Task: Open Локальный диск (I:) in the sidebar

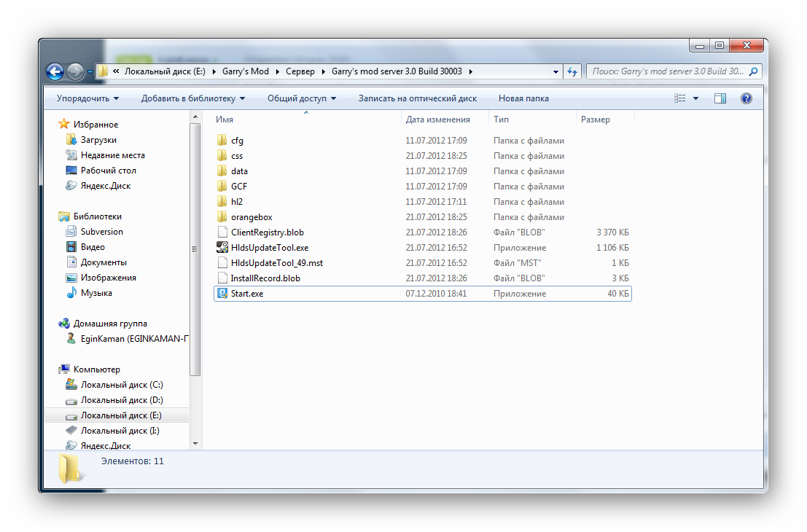Action: click(120, 430)
